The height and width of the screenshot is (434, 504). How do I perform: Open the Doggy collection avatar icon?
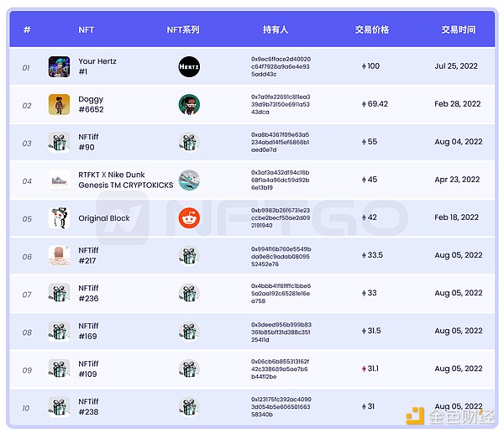coord(189,105)
